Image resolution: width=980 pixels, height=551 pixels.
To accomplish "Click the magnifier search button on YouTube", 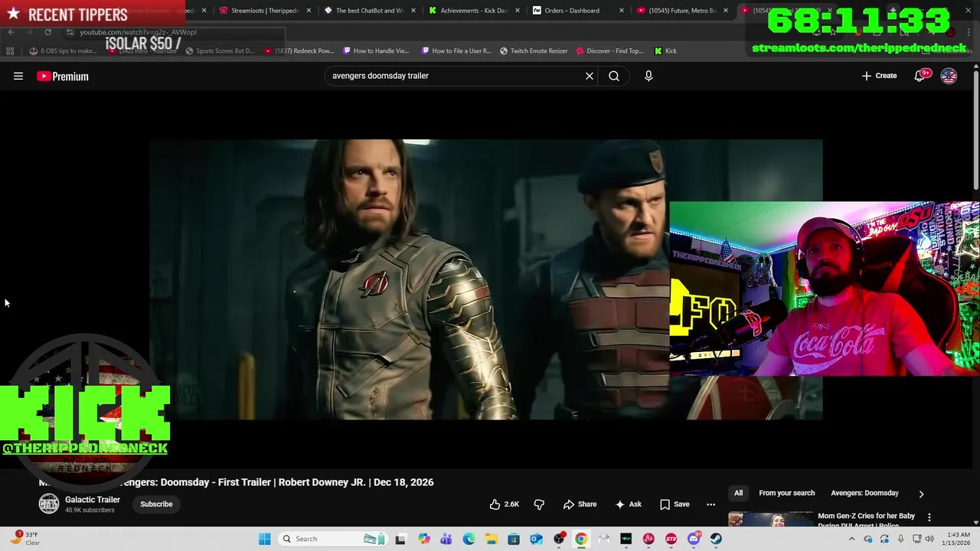I will (614, 76).
